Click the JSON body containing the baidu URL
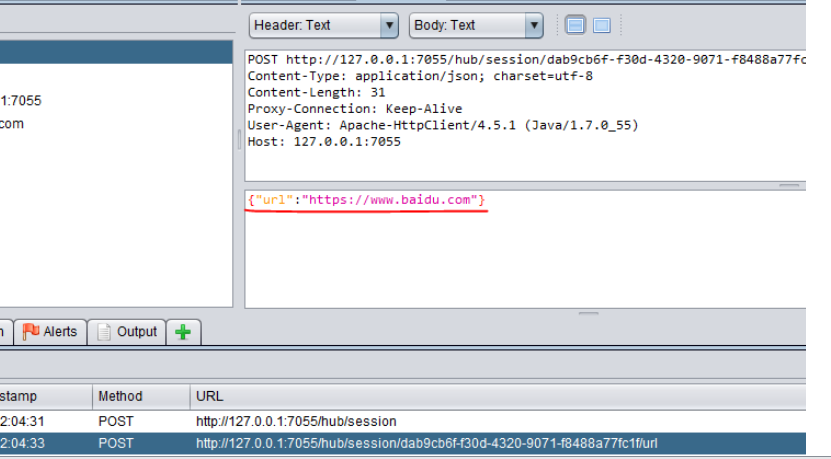The width and height of the screenshot is (831, 459). click(x=366, y=200)
